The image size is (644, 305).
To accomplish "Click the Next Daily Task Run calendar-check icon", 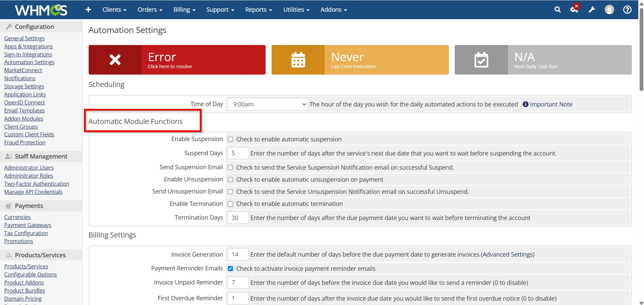I will point(481,60).
